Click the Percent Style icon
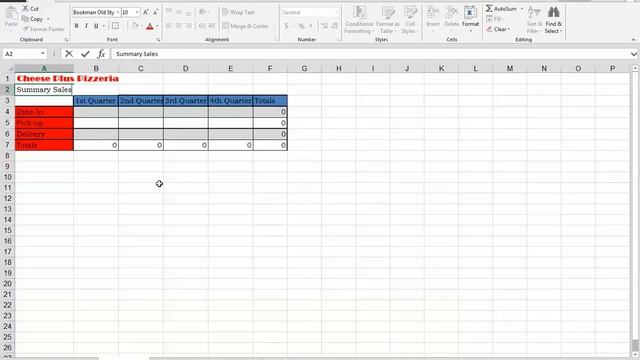The image size is (640, 360). tap(301, 26)
